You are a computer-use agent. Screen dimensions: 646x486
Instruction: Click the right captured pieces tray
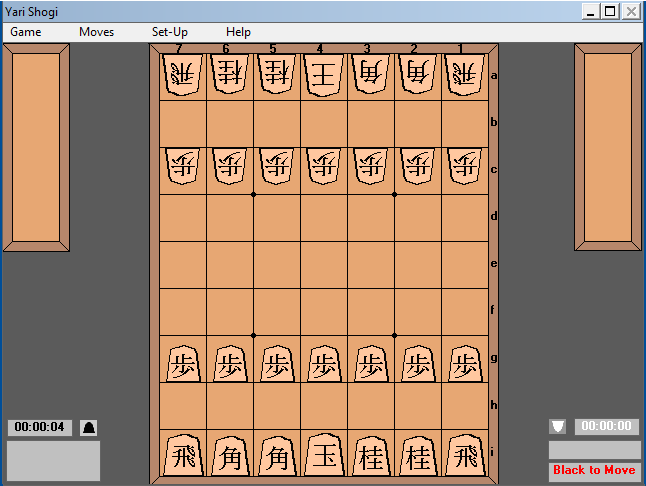pos(608,149)
